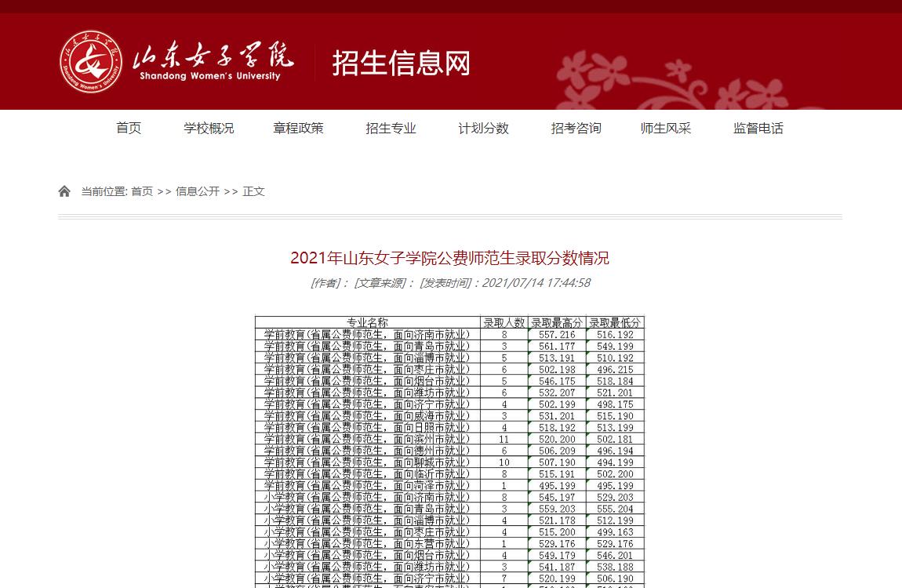Click the 信息公开 breadcrumb link
Screen dimensions: 902x588
[x=197, y=191]
